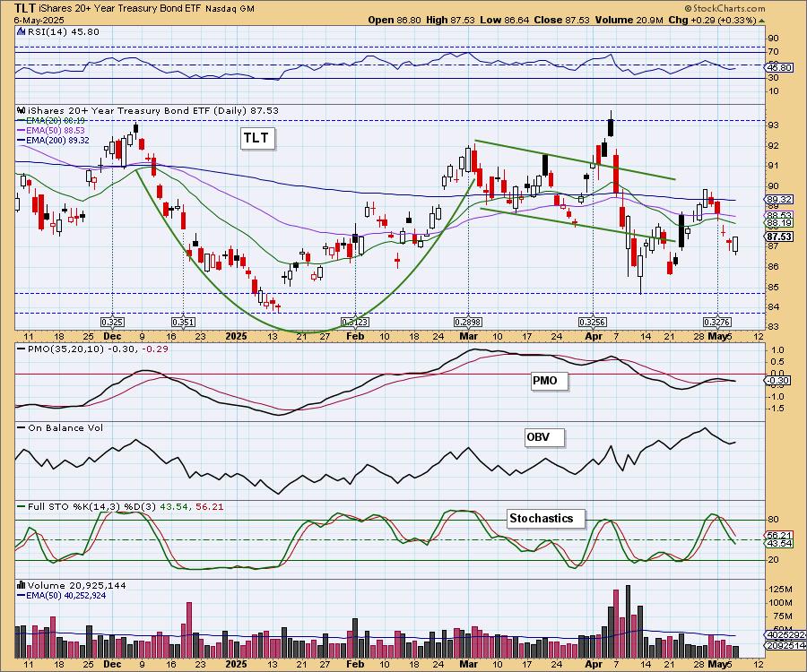Click the 43.54 stochastics value tag on the right axis
This screenshot has width=807, height=672.
(x=778, y=544)
